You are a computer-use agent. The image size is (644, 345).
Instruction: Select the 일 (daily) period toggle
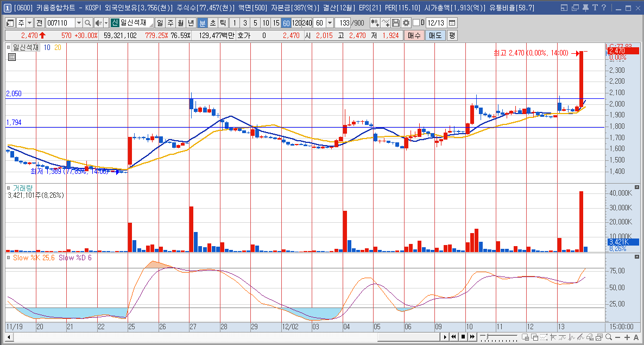[x=160, y=23]
